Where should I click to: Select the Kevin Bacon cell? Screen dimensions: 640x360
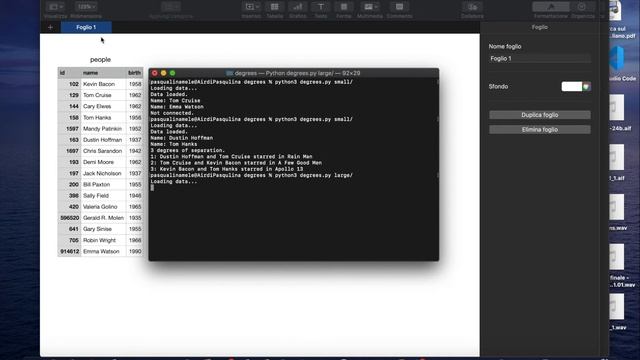[103, 84]
